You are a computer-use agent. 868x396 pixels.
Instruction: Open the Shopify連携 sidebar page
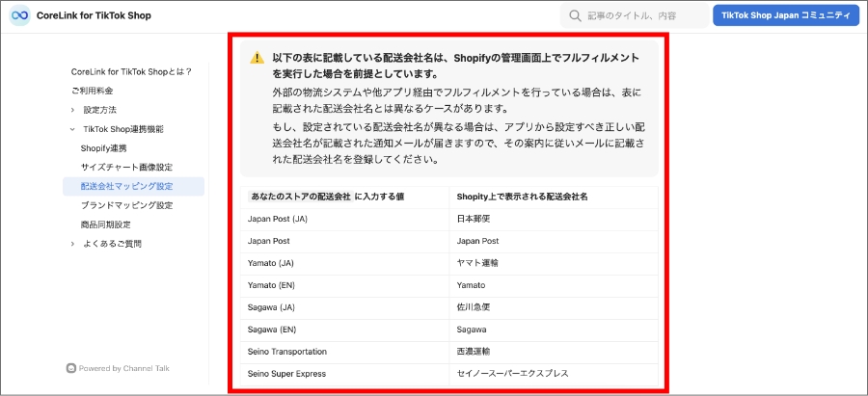pos(103,148)
